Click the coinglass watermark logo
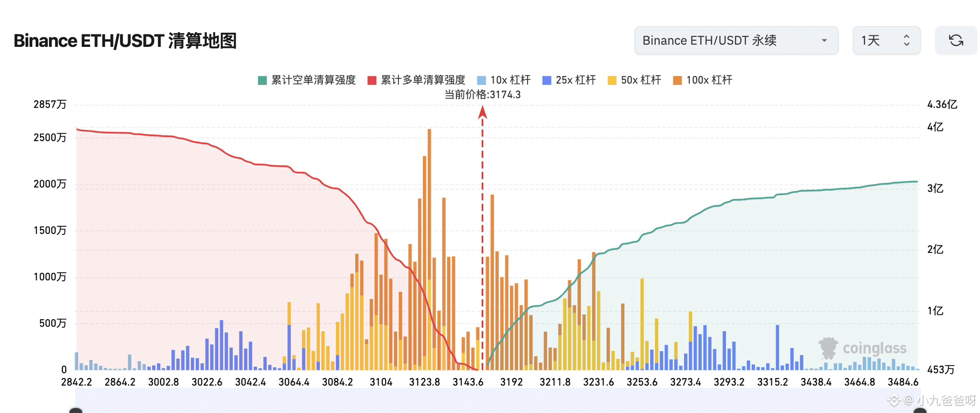 click(862, 348)
